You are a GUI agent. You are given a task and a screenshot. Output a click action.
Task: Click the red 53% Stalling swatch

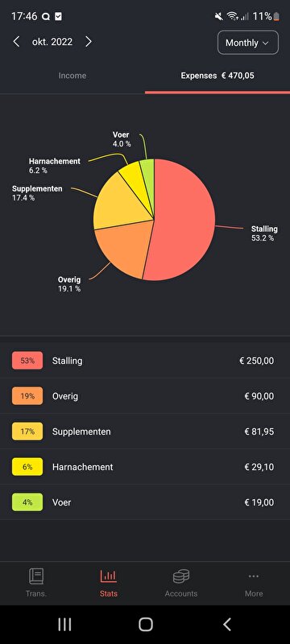(x=27, y=361)
